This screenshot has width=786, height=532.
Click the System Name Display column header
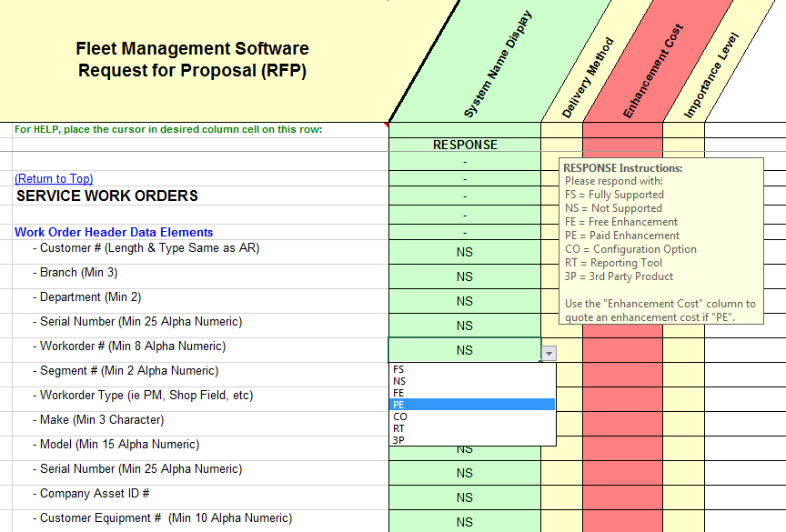pos(498,64)
